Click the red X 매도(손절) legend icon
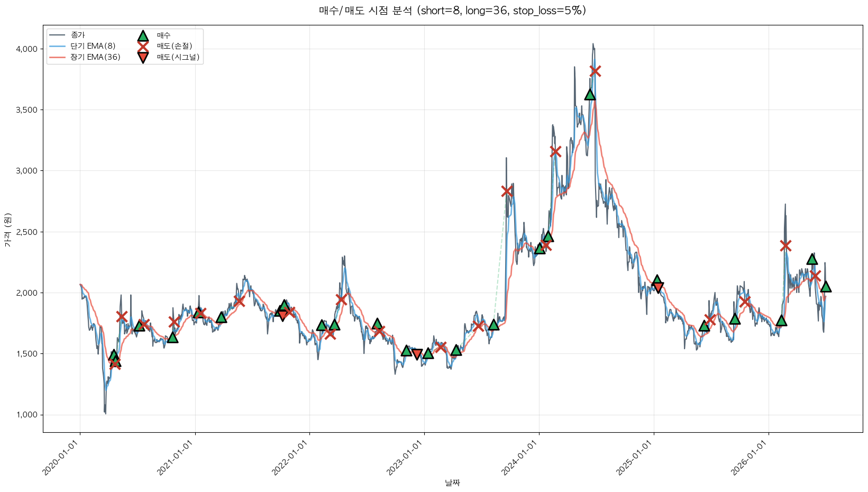The width and height of the screenshot is (868, 492). point(143,46)
